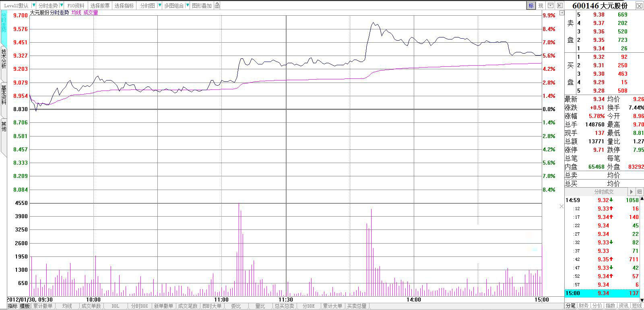Open the 成交单数 indicator tab

91,306
